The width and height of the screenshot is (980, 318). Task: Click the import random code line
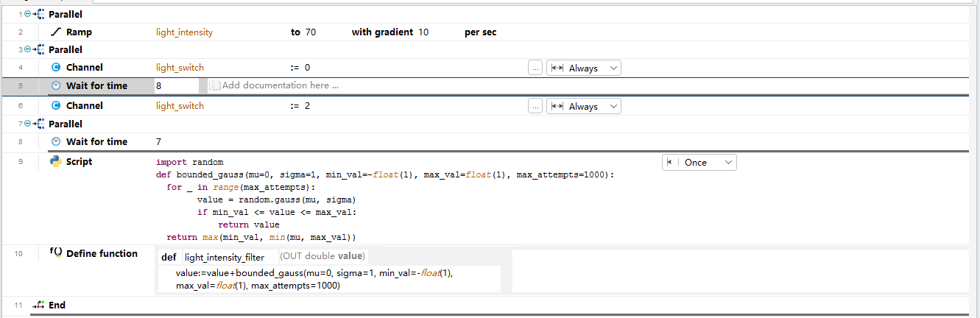(x=189, y=162)
